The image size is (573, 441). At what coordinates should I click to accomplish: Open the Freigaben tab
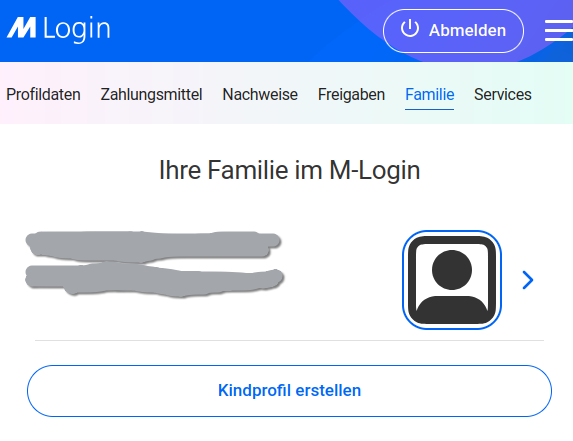[x=351, y=95]
